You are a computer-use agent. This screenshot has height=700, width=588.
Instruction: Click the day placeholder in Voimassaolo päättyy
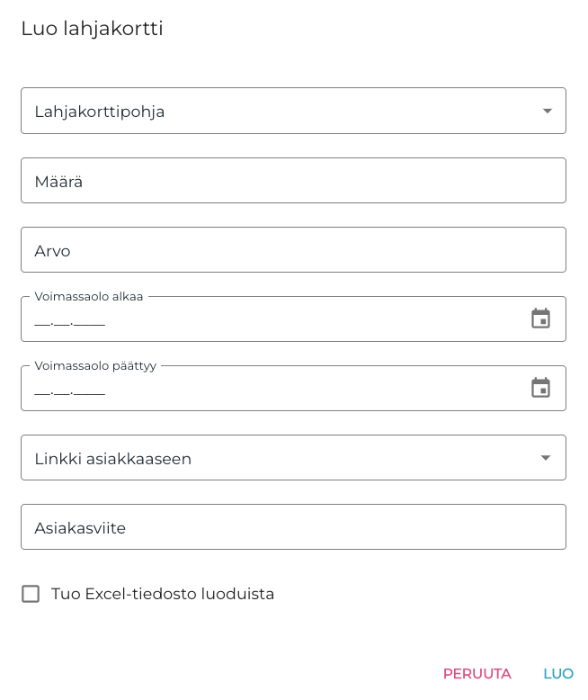pos(42,390)
